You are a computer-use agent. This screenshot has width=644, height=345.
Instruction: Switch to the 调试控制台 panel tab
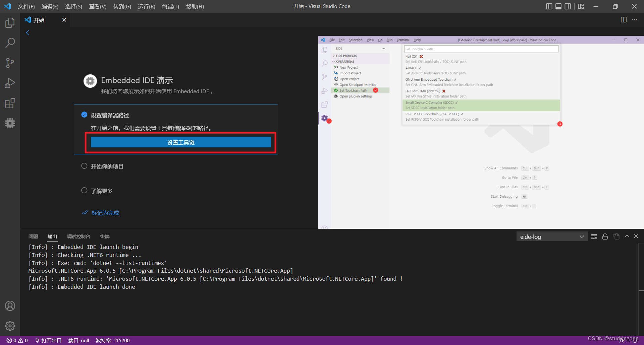(x=78, y=236)
